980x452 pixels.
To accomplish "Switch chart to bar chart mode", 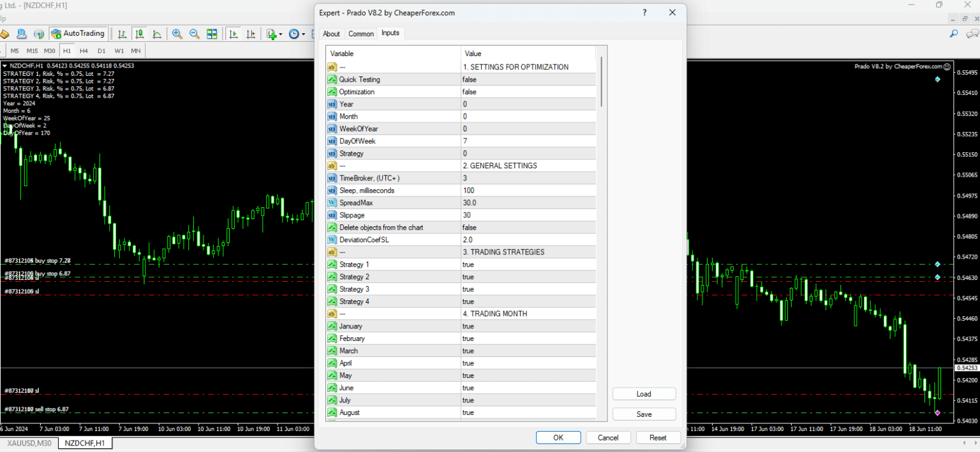I will (x=122, y=34).
